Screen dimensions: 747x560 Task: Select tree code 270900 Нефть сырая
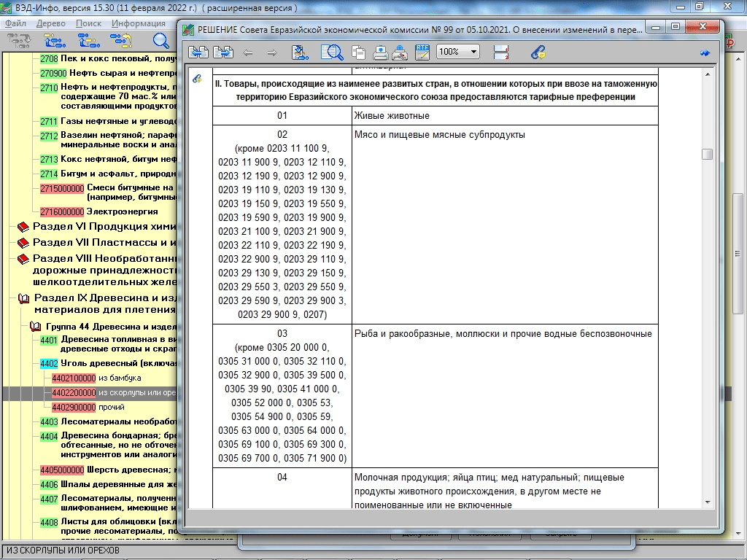53,74
